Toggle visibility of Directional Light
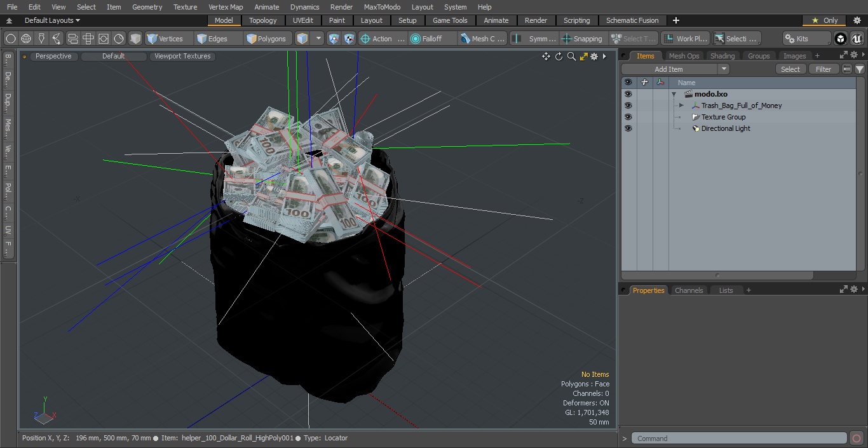Image resolution: width=868 pixels, height=448 pixels. tap(628, 128)
